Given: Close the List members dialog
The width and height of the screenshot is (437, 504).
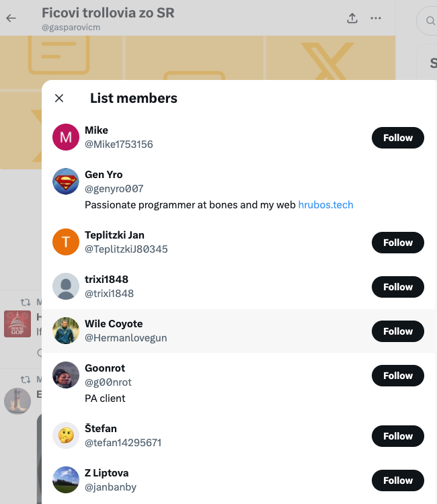Looking at the screenshot, I should click(59, 98).
